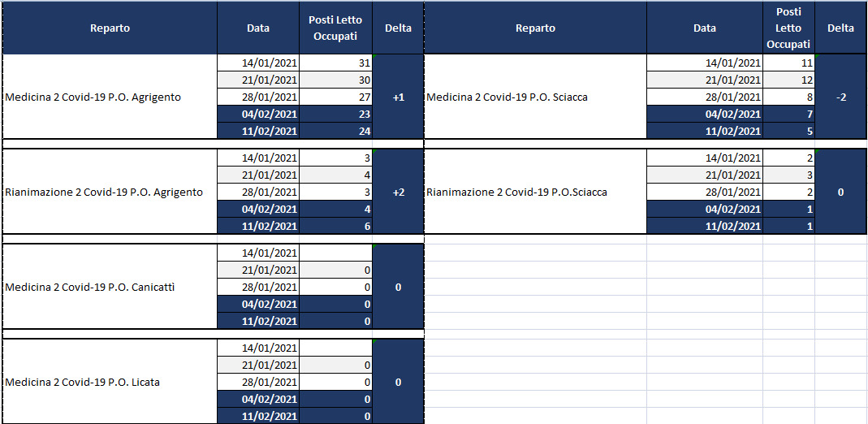This screenshot has width=868, height=424.
Task: Click the value 24 for Agrigento on 11/02/2021
Action: tap(336, 132)
